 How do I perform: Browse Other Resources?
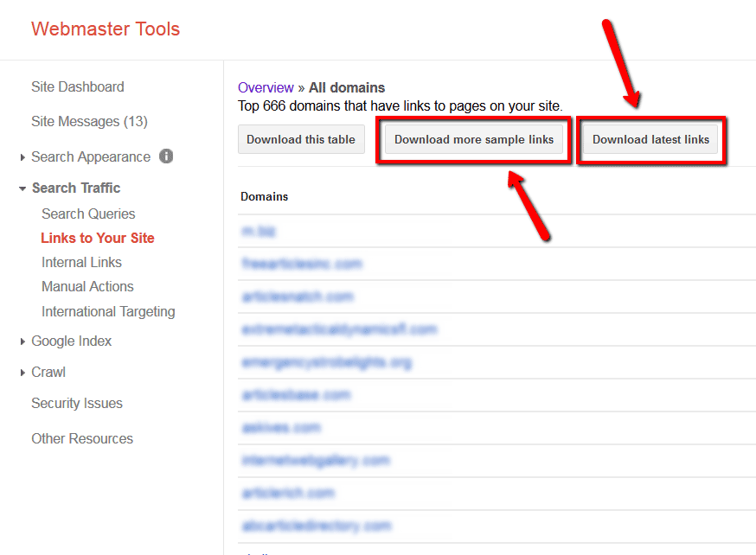(x=82, y=438)
